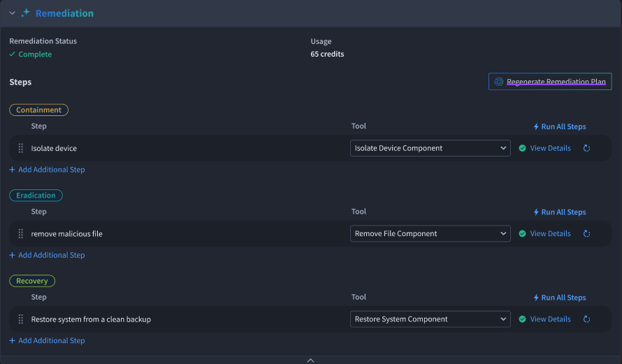Open the Isolate Device Component dropdown

430,148
